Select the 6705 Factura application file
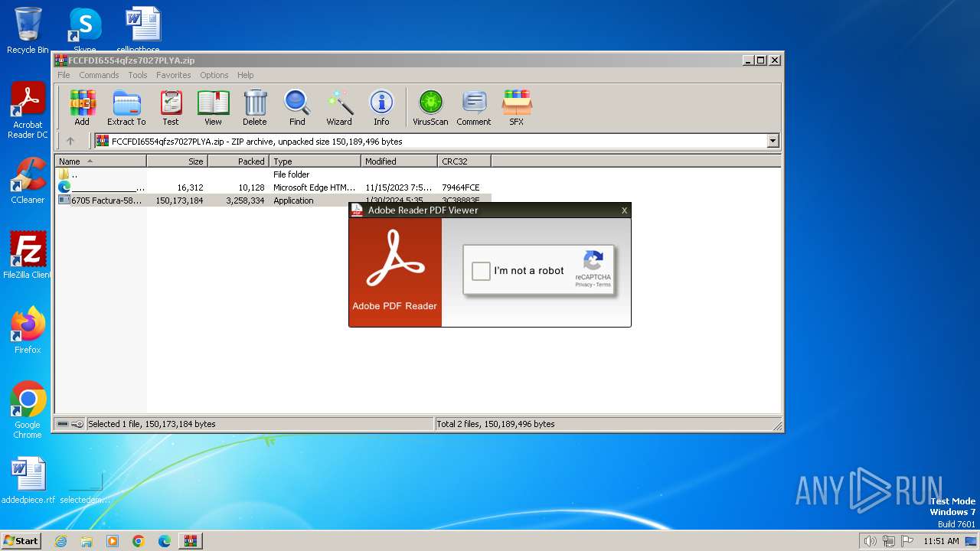 274,201
